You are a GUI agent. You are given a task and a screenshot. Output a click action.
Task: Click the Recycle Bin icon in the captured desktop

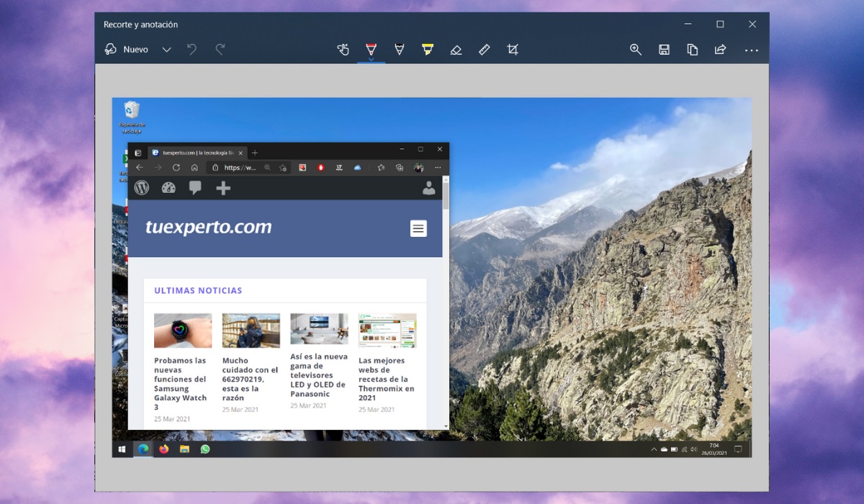[x=131, y=117]
